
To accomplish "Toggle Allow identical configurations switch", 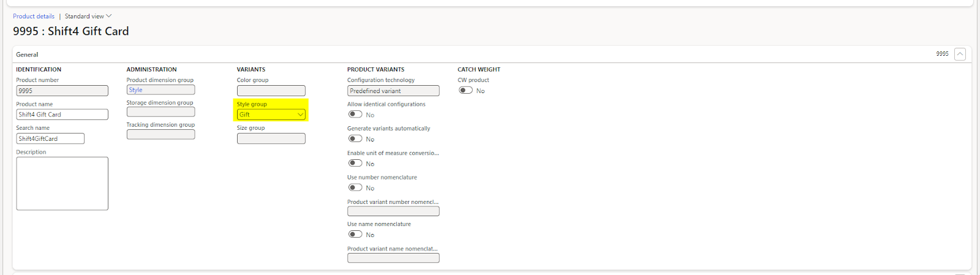I will (x=355, y=115).
